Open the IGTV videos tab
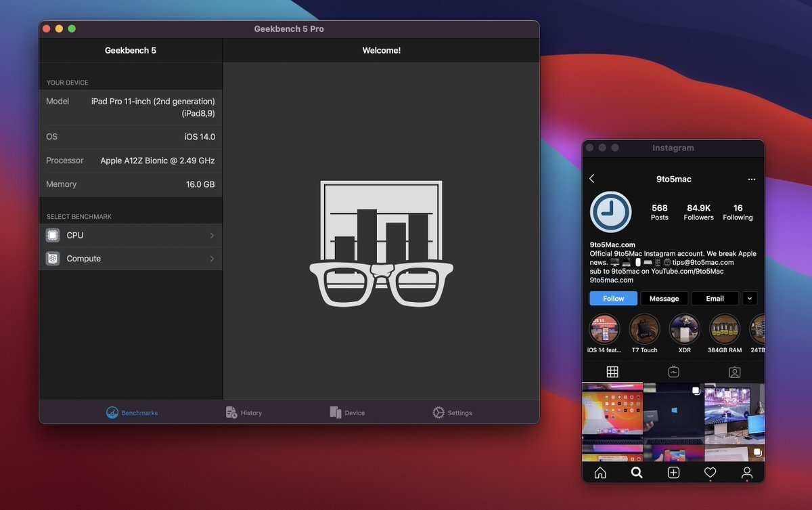 [x=673, y=372]
